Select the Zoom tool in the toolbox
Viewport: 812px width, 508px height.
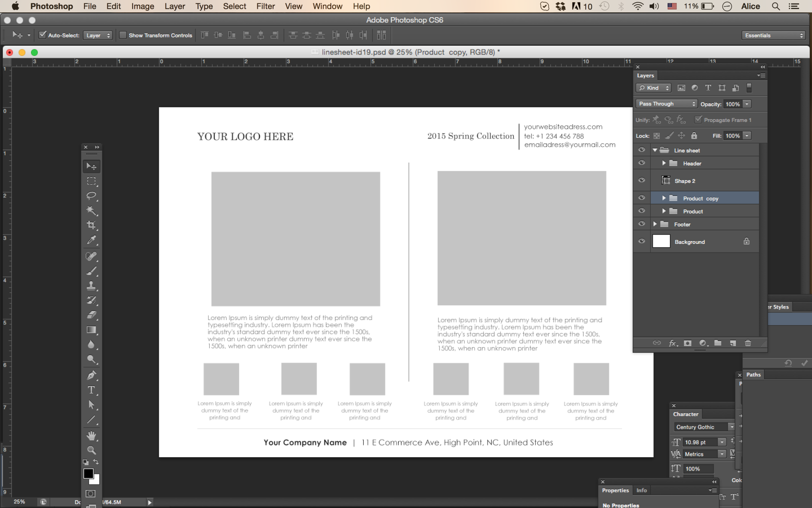point(91,450)
